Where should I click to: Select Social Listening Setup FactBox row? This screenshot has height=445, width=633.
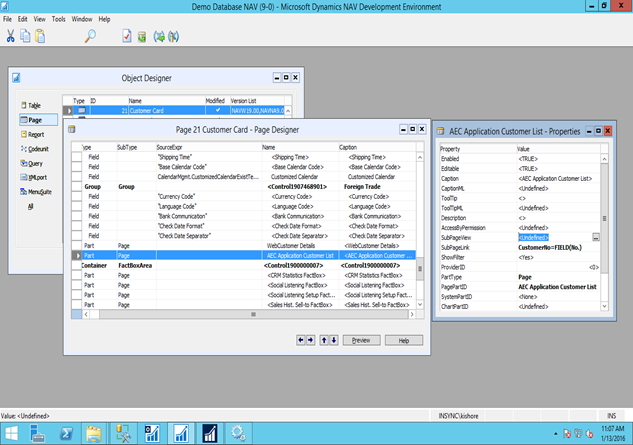point(244,295)
